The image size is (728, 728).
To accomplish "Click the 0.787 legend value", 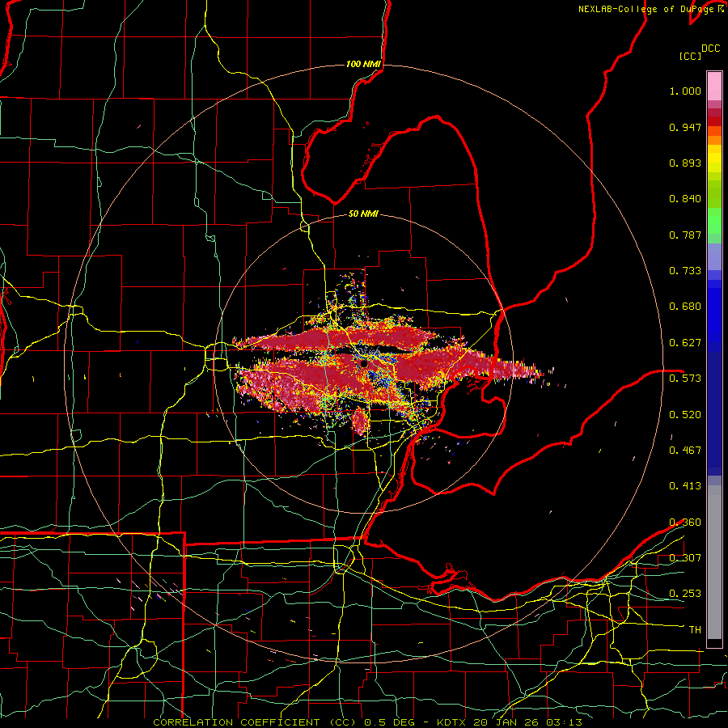I will pos(685,235).
